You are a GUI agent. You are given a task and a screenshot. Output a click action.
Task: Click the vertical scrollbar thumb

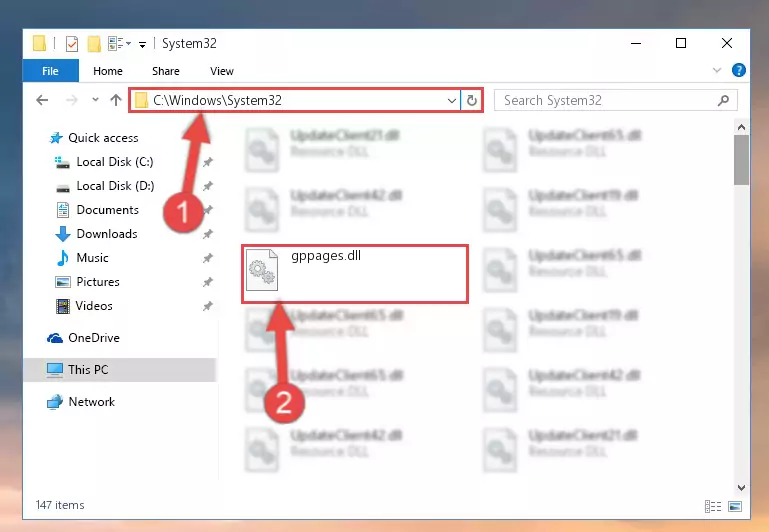pyautogui.click(x=742, y=160)
